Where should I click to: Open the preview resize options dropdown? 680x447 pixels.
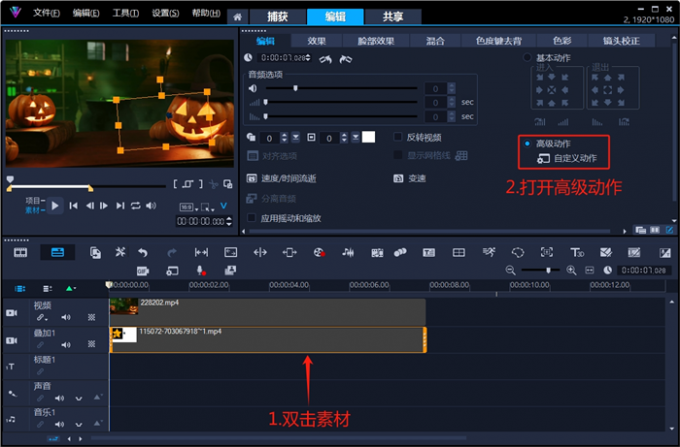(207, 207)
